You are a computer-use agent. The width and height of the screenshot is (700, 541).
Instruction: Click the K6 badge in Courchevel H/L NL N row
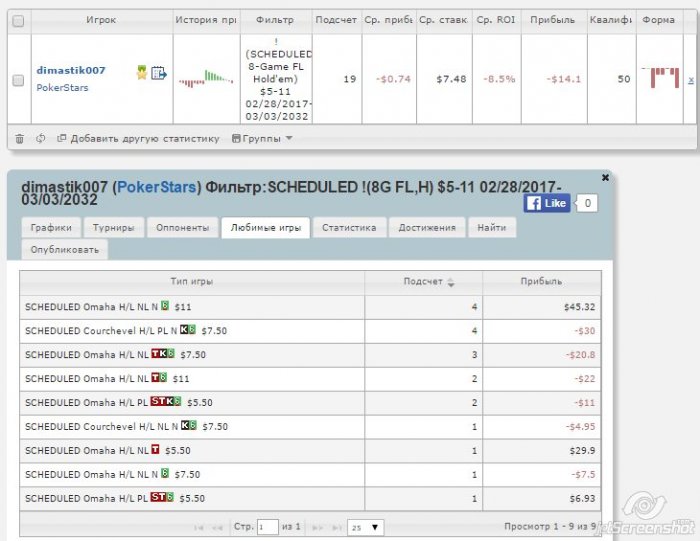tap(188, 425)
